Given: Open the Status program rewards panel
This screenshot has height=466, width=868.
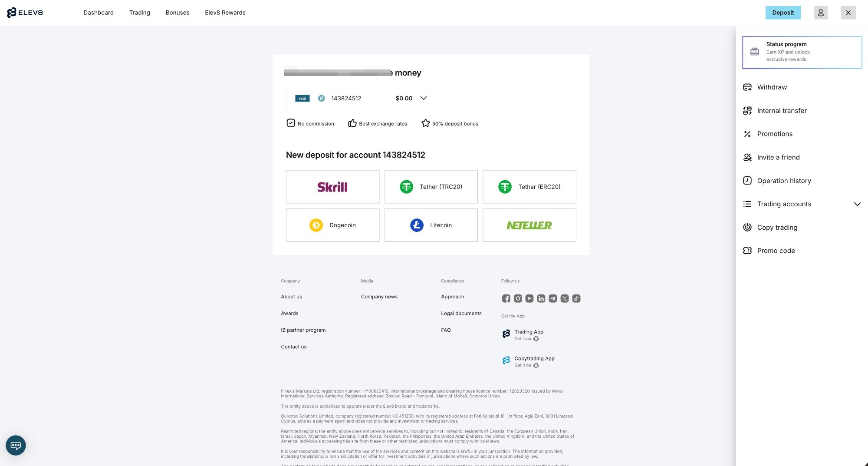Looking at the screenshot, I should click(x=802, y=52).
